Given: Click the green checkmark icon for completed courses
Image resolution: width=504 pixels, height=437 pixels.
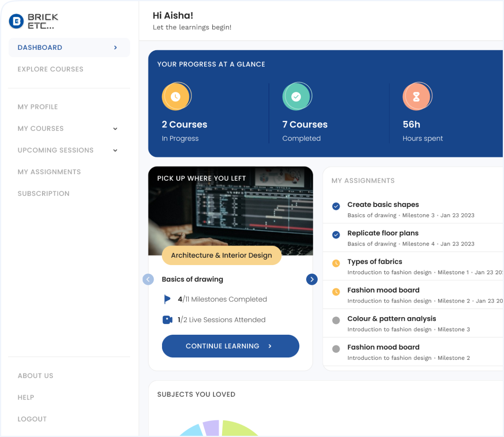Looking at the screenshot, I should (x=297, y=96).
